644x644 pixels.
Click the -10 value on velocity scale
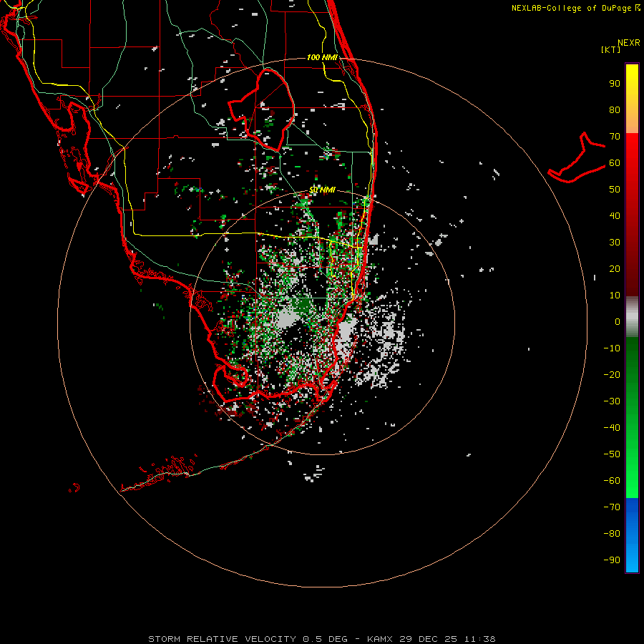pos(612,348)
